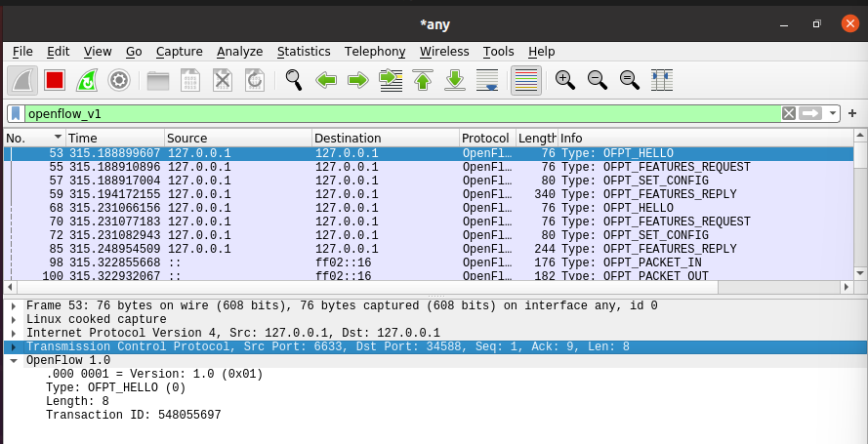
Task: Go to specified packet icon
Action: pyautogui.click(x=391, y=81)
